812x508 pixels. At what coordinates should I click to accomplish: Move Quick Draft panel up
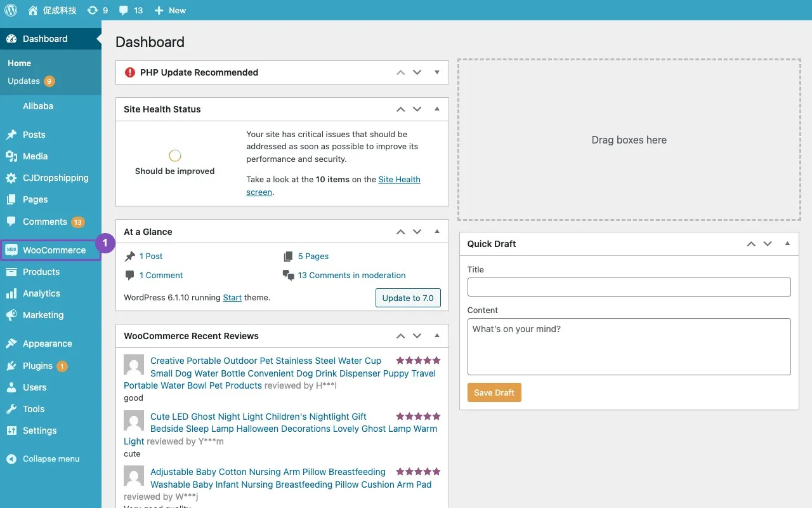(x=751, y=244)
